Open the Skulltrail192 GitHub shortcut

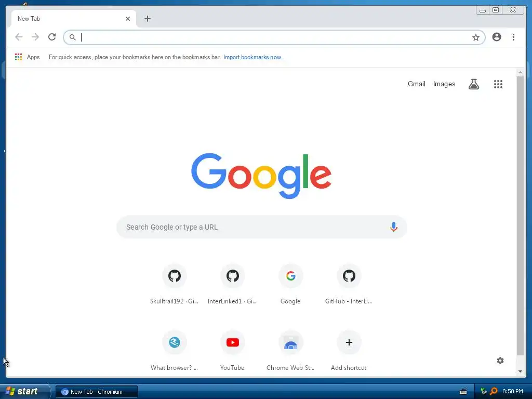tap(175, 284)
